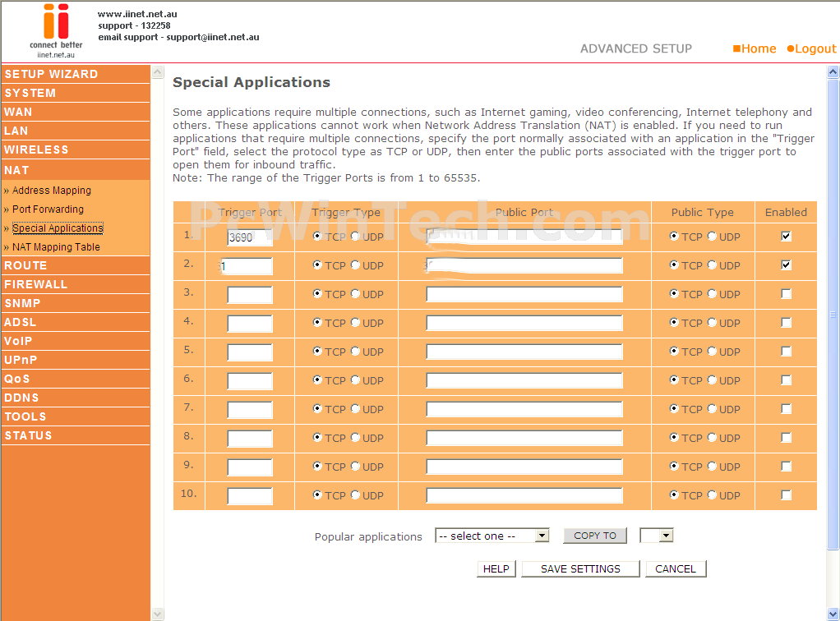Image resolution: width=840 pixels, height=621 pixels.
Task: Uncheck Enabled checkbox for row 1
Action: tap(786, 236)
